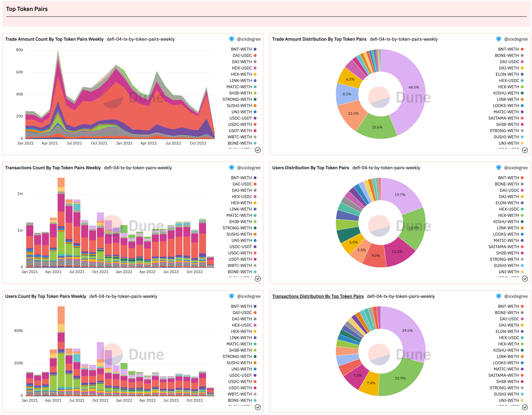Click the 12.2% magenta slice of Users Distribution pie
Image resolution: width=532 pixels, height=415 pixels.
click(x=397, y=252)
